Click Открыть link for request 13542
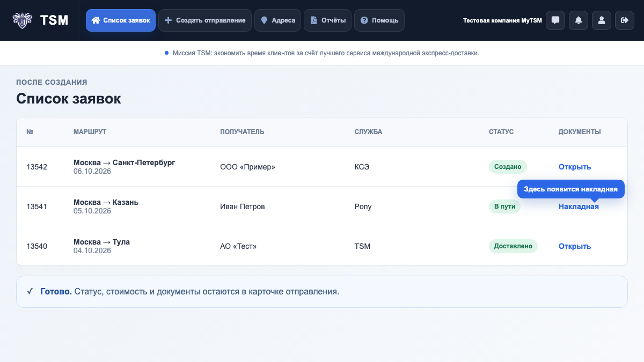644x362 pixels. pyautogui.click(x=575, y=167)
